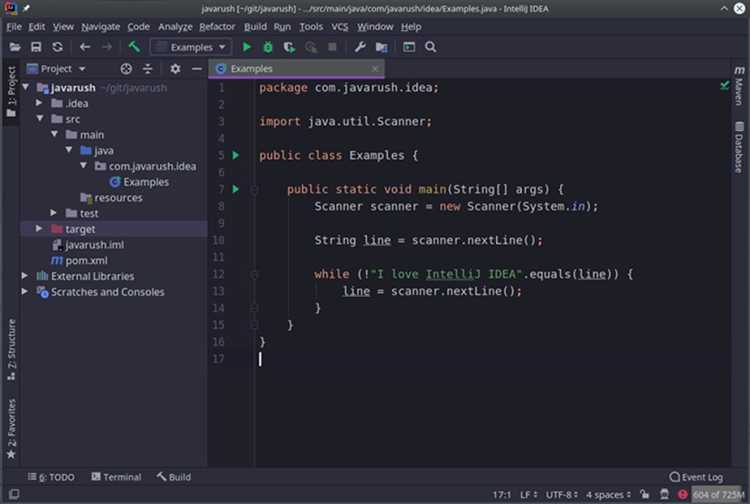Open the TODO tool window
Image resolution: width=750 pixels, height=504 pixels.
(x=51, y=477)
